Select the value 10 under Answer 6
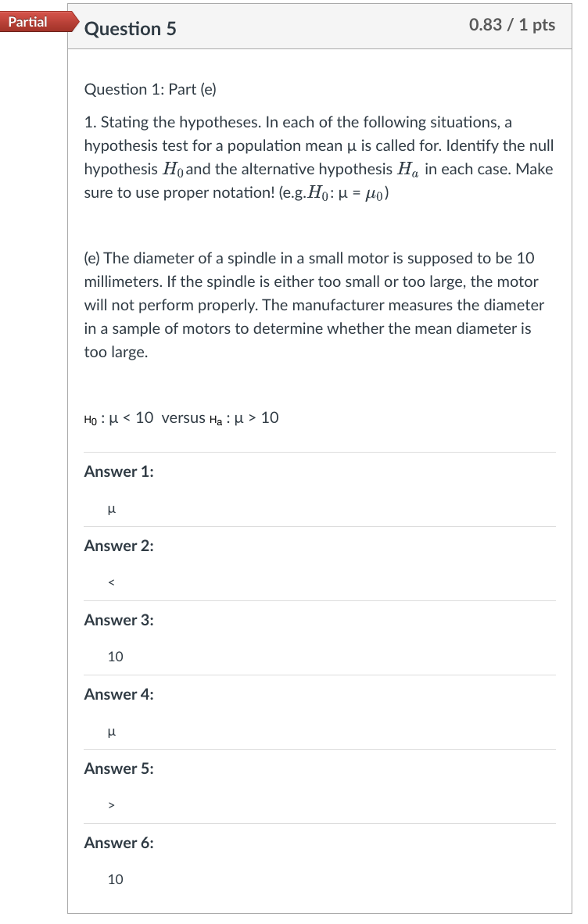The image size is (588, 924). coord(114,879)
